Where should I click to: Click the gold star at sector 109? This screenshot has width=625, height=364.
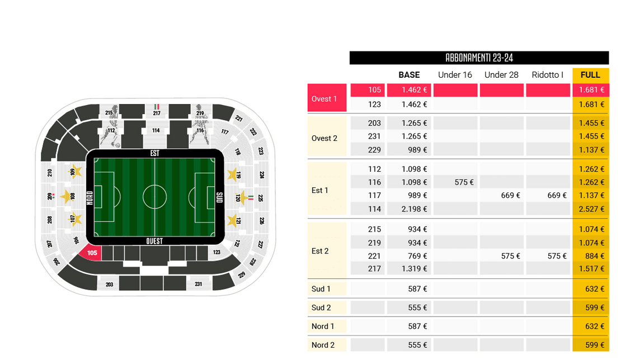tap(76, 172)
